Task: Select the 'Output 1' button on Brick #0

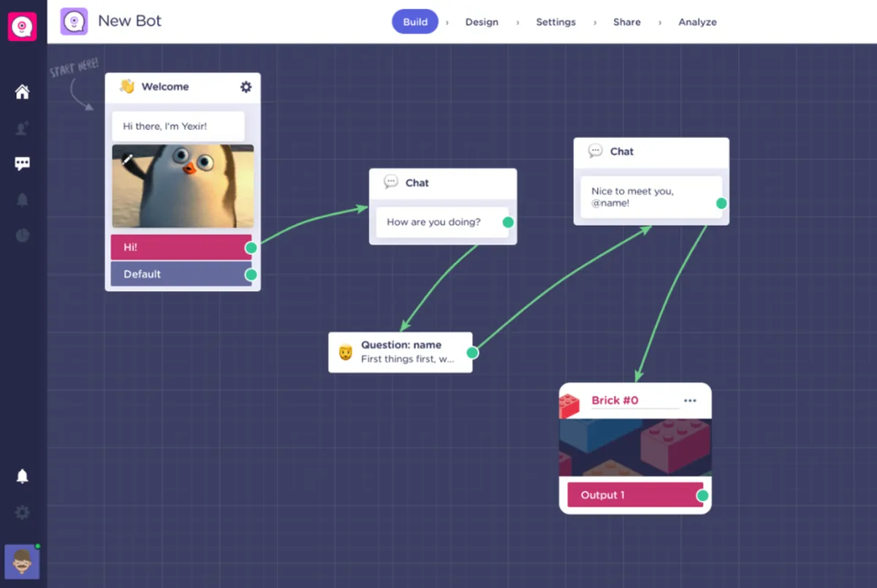Action: coord(635,495)
